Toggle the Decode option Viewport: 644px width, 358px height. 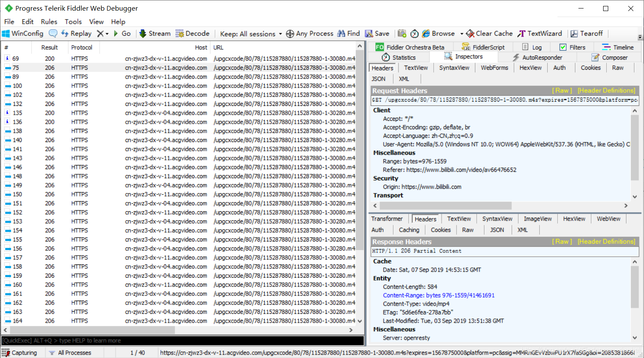[192, 34]
